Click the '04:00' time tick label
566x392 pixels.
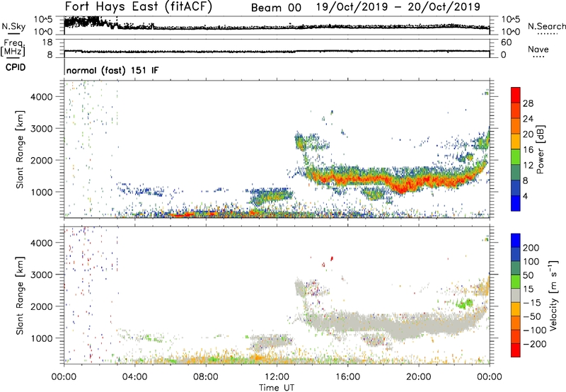point(135,377)
